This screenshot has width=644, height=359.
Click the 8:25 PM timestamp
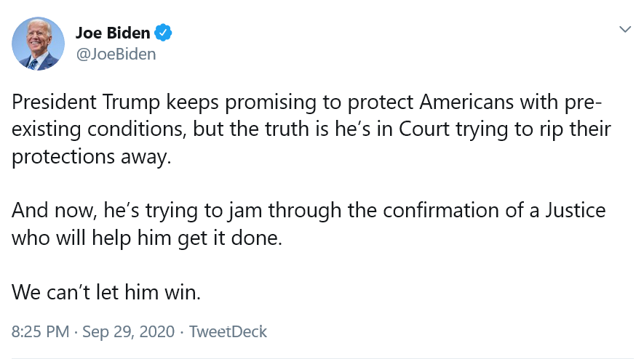tap(40, 332)
